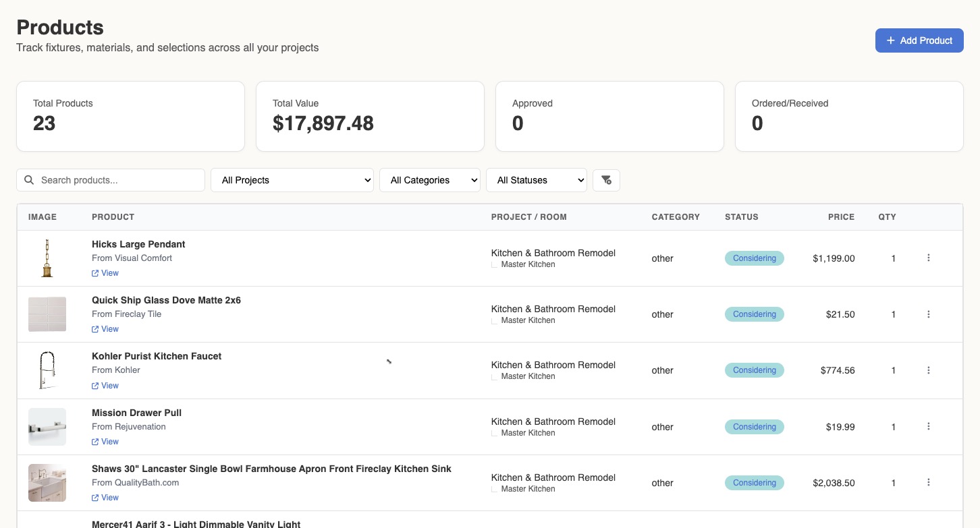Click the Add Product button
The width and height of the screenshot is (980, 528).
(x=919, y=40)
